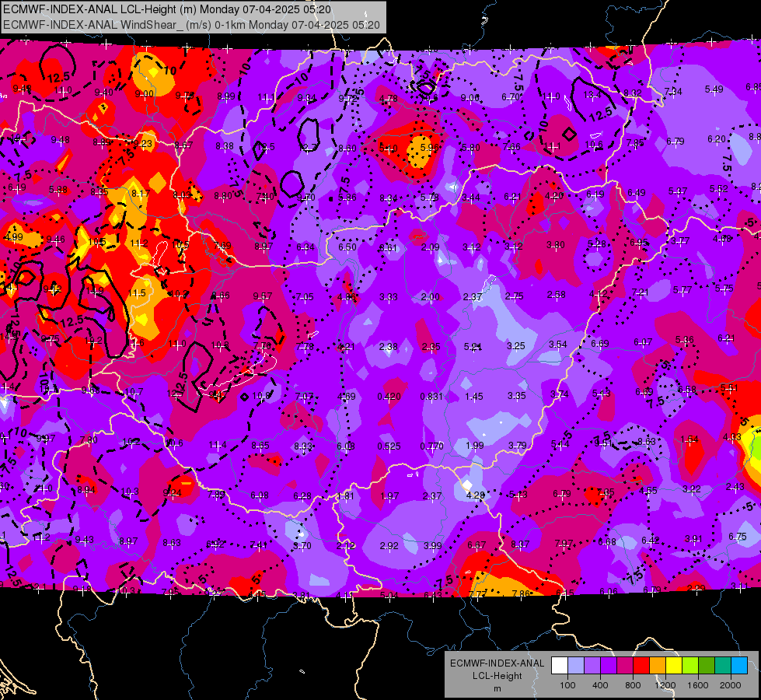The image size is (761, 700).
Task: Click the grid value 3.33
Action: click(x=388, y=297)
